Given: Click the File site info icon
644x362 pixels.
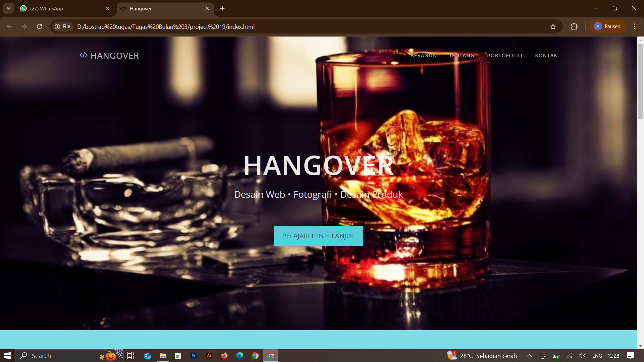Looking at the screenshot, I should point(63,26).
